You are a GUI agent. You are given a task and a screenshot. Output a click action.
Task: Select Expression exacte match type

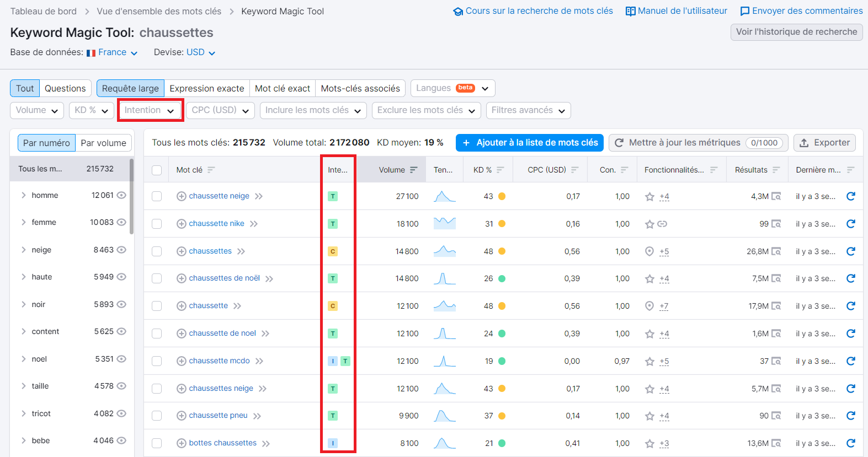tap(207, 88)
